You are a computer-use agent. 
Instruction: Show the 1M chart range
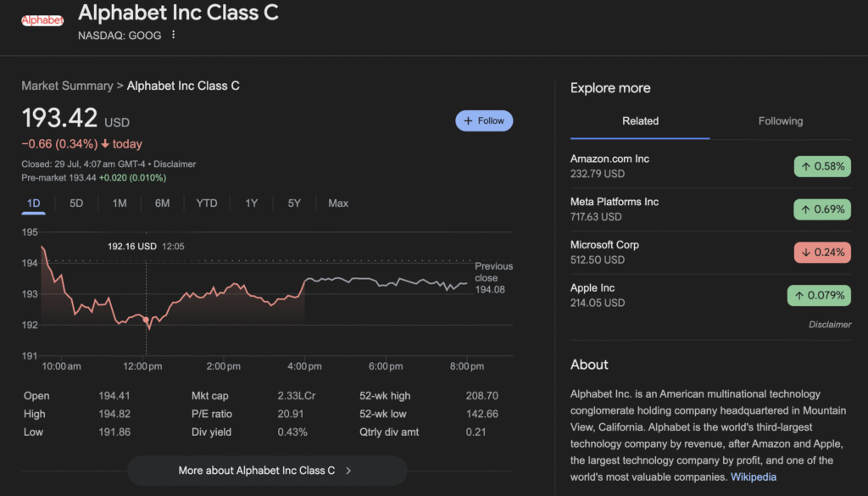(x=120, y=203)
